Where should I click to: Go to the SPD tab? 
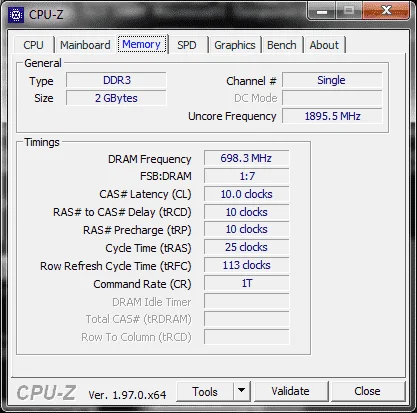click(187, 45)
